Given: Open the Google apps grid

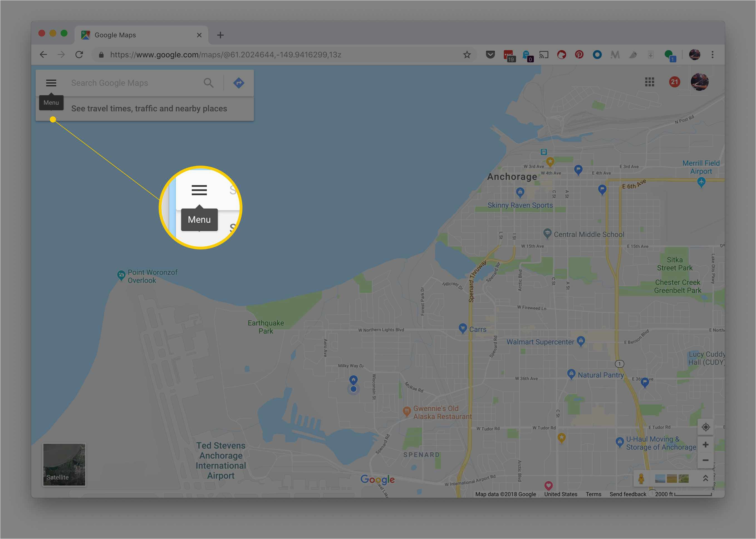Looking at the screenshot, I should point(649,82).
